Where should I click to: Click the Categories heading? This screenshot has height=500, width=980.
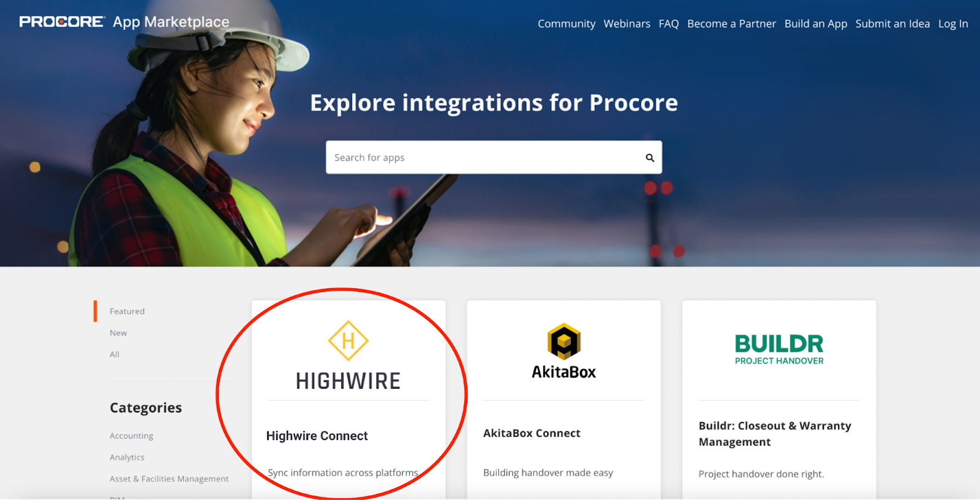[x=146, y=408]
